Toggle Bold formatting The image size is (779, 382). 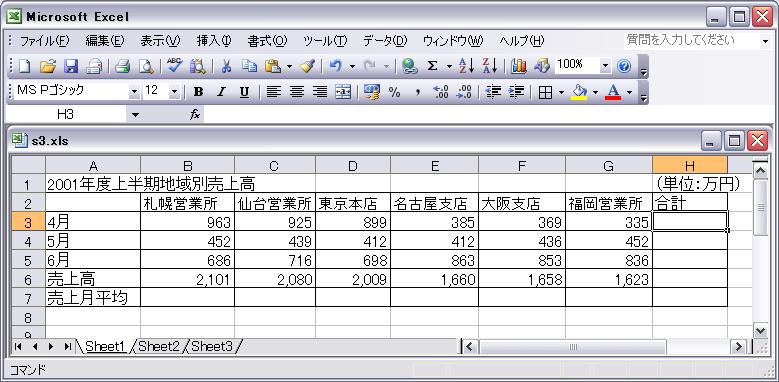pyautogui.click(x=198, y=92)
